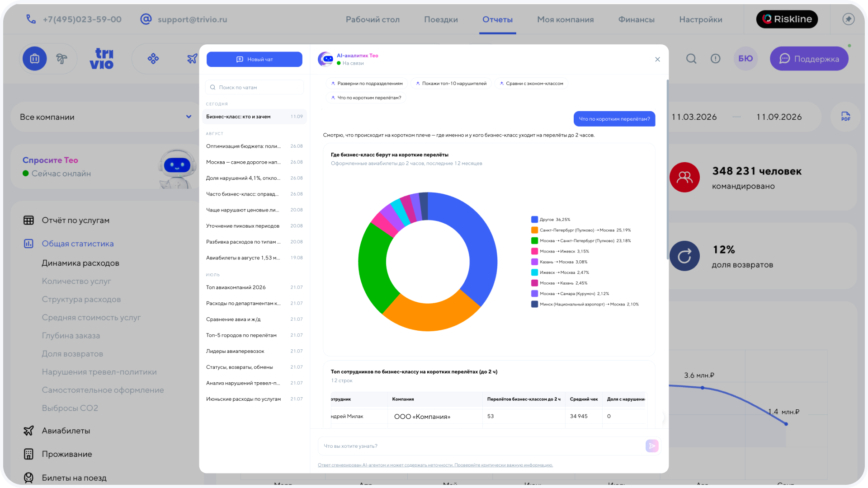Click the info exclamation circle icon

click(x=715, y=59)
